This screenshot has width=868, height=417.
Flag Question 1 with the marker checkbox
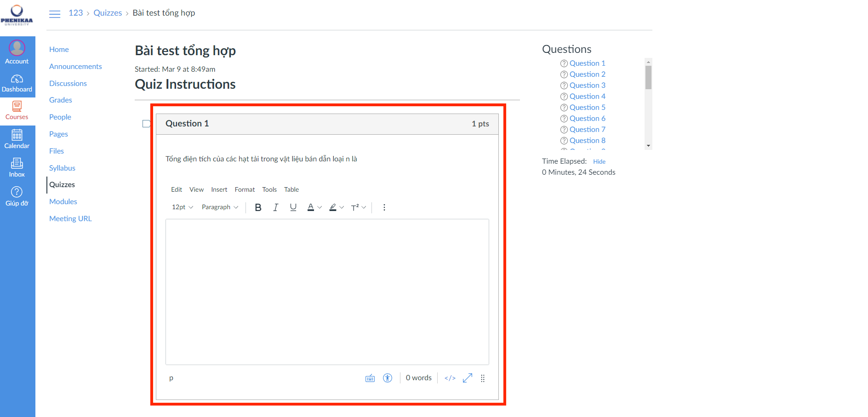(x=146, y=124)
